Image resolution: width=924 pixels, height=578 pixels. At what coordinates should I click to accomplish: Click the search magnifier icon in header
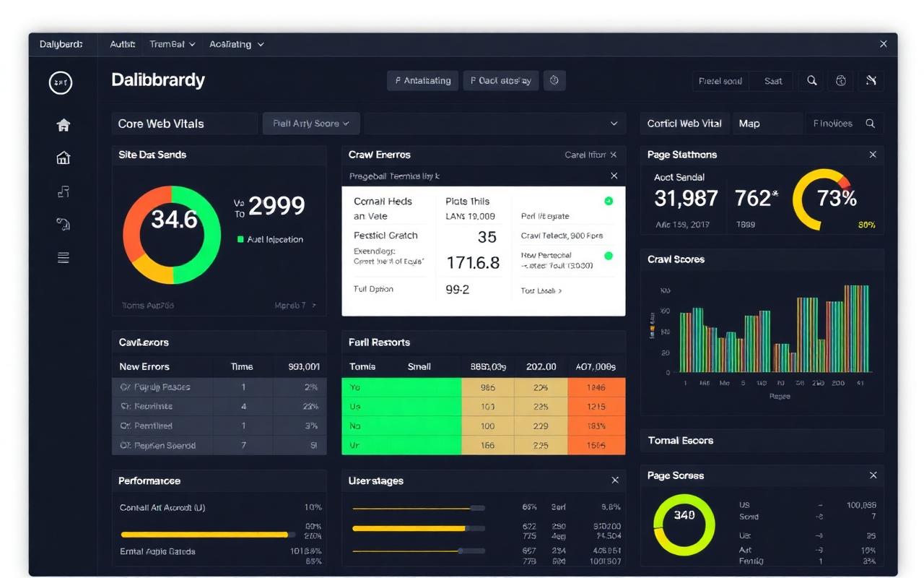pos(812,81)
